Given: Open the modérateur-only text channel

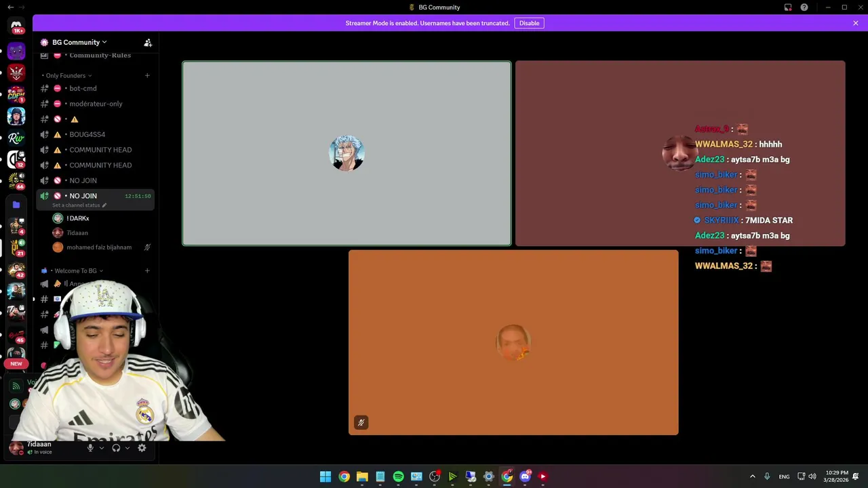Looking at the screenshot, I should point(95,104).
